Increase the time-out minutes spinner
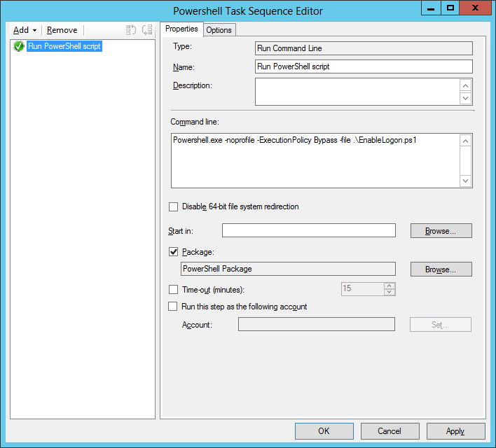 [x=390, y=286]
